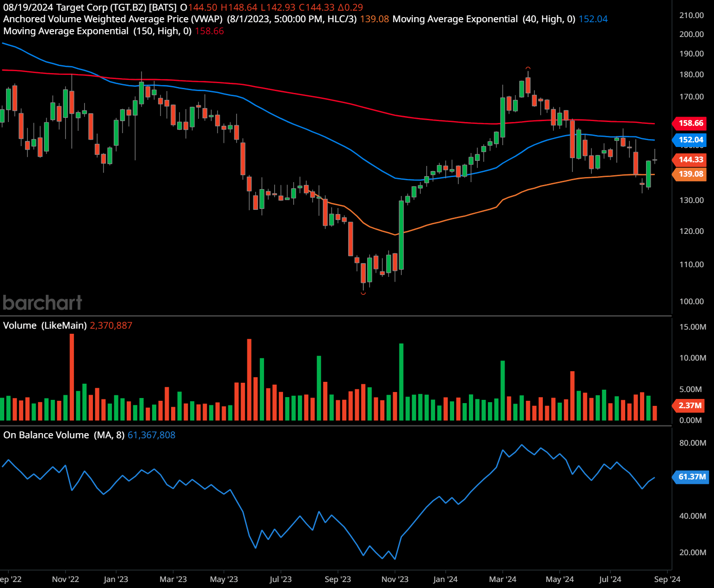Screen dimensions: 714x588
Task: Click the 210.00 price axis label
Action: (691, 15)
